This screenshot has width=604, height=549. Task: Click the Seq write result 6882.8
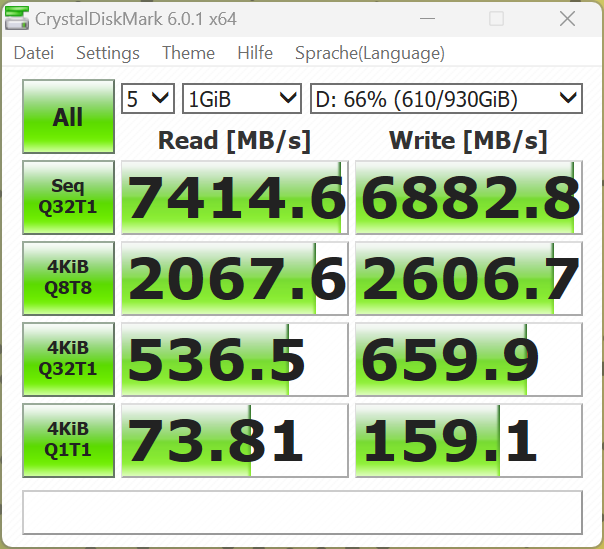(x=469, y=197)
